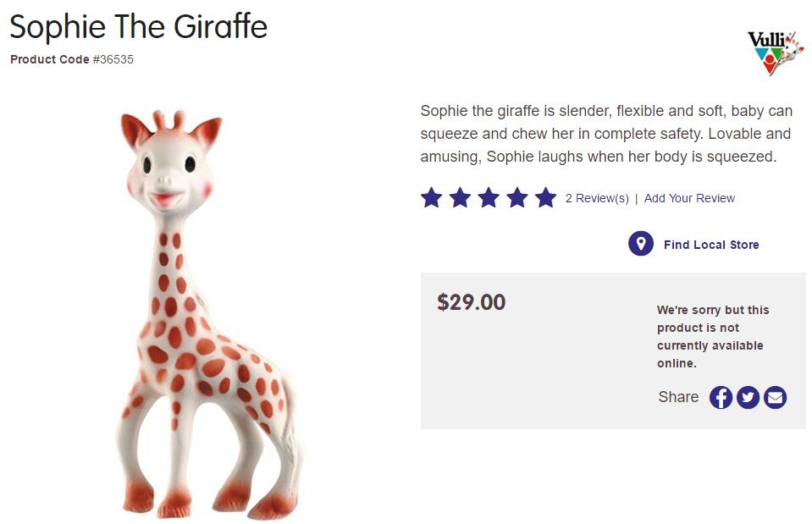
Task: Click the fifth rating star
Action: tap(545, 198)
